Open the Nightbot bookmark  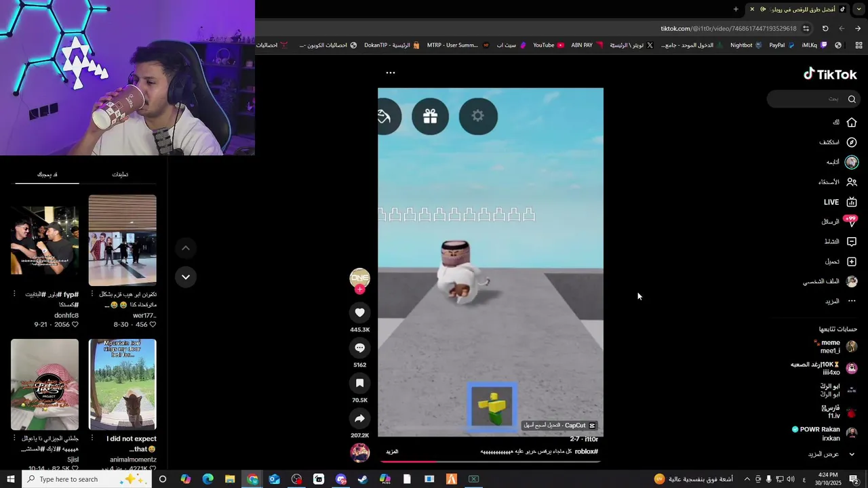pos(745,45)
